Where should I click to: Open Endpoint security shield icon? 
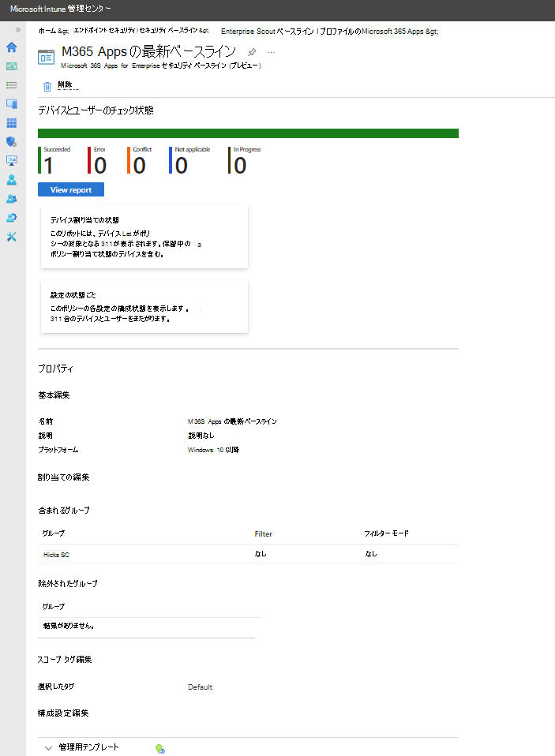point(12,142)
